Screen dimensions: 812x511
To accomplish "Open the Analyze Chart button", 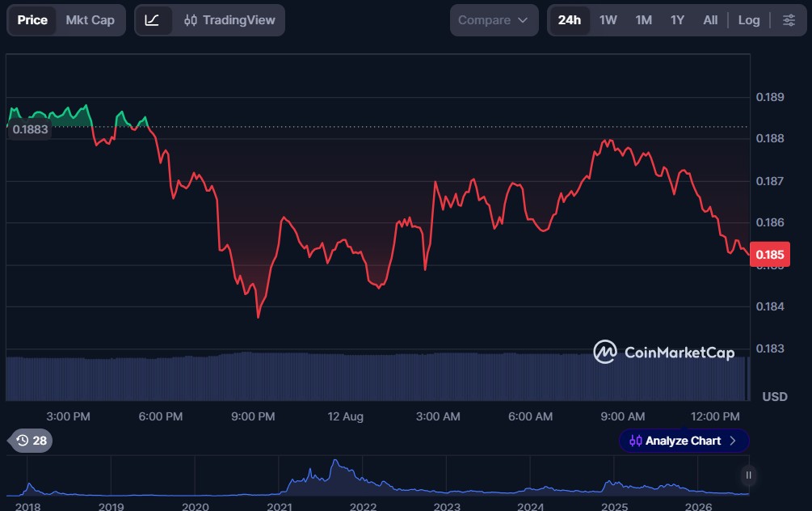I will [x=684, y=441].
